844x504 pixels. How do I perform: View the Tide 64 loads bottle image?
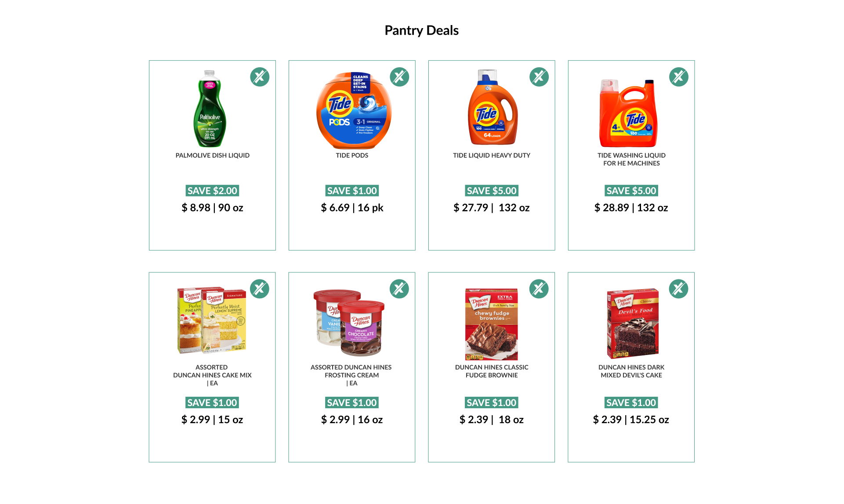(x=493, y=107)
